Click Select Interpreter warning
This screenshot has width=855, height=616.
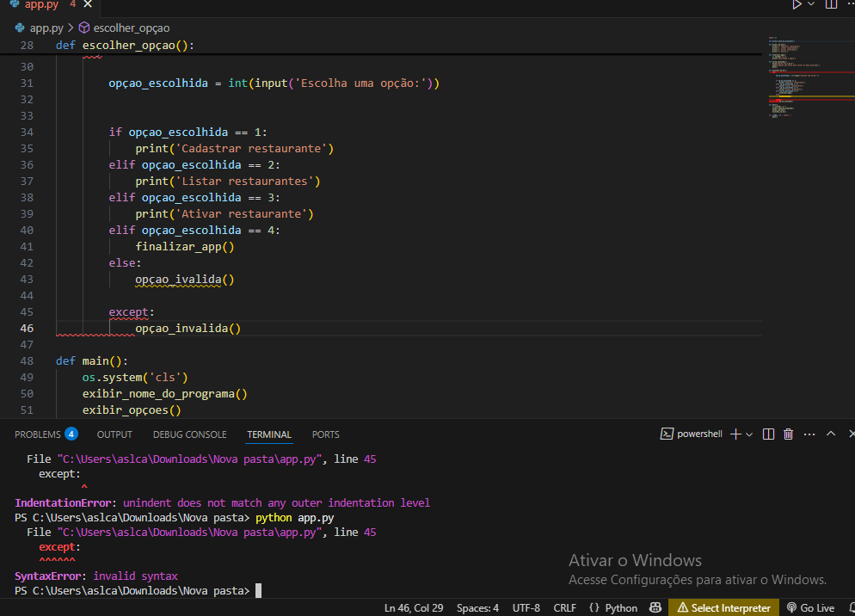click(x=724, y=607)
